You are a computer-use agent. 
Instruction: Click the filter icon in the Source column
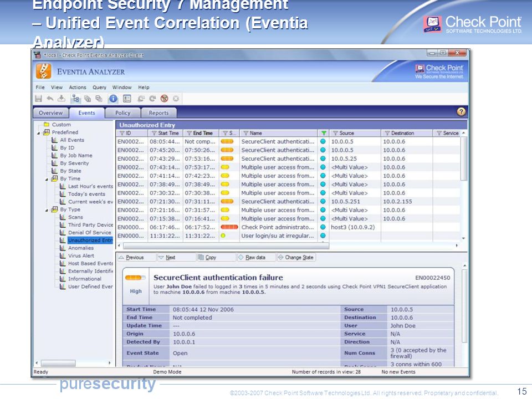335,134
